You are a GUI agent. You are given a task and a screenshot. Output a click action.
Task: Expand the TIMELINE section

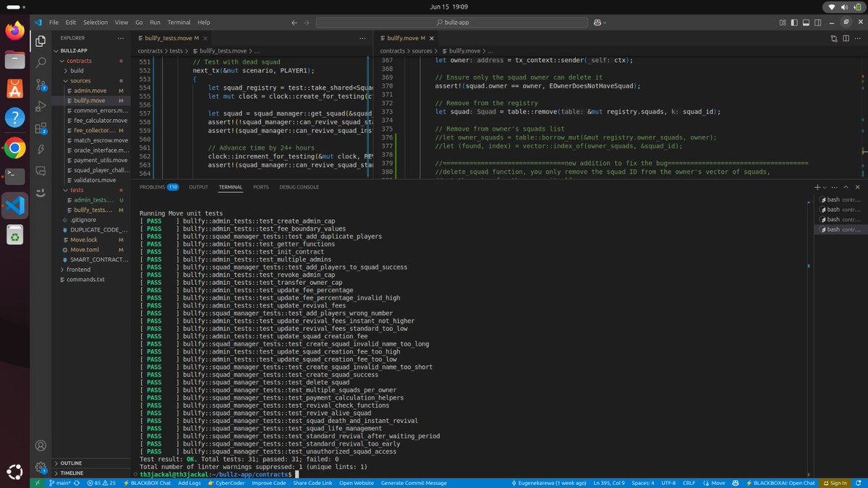pyautogui.click(x=72, y=473)
